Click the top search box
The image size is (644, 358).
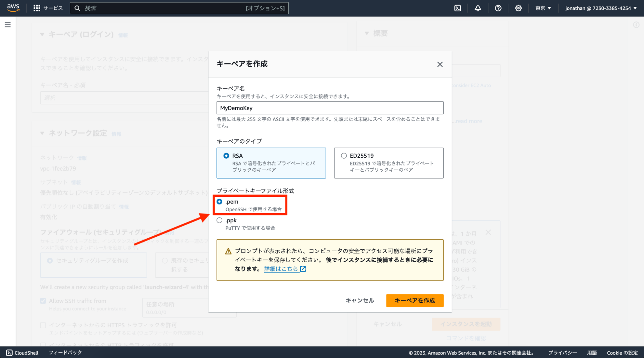(179, 8)
